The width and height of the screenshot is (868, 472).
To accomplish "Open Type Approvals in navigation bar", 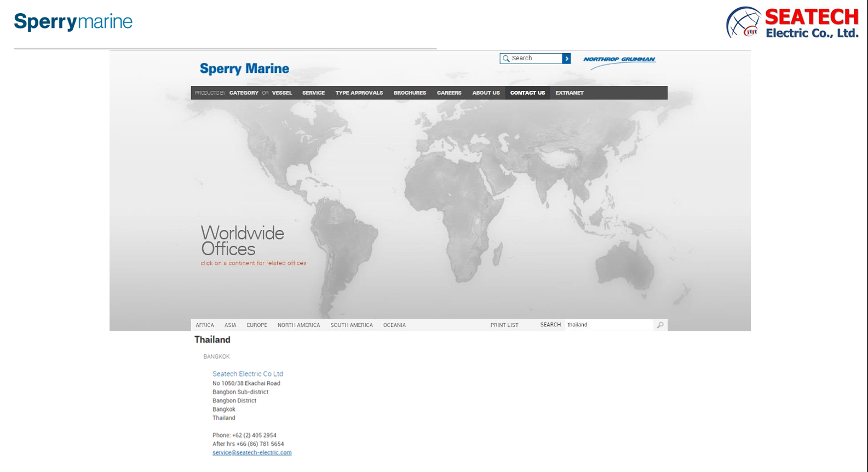I will point(359,93).
